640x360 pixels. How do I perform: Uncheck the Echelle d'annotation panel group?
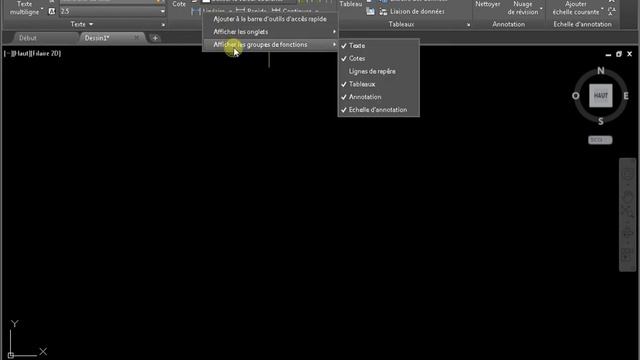378,110
